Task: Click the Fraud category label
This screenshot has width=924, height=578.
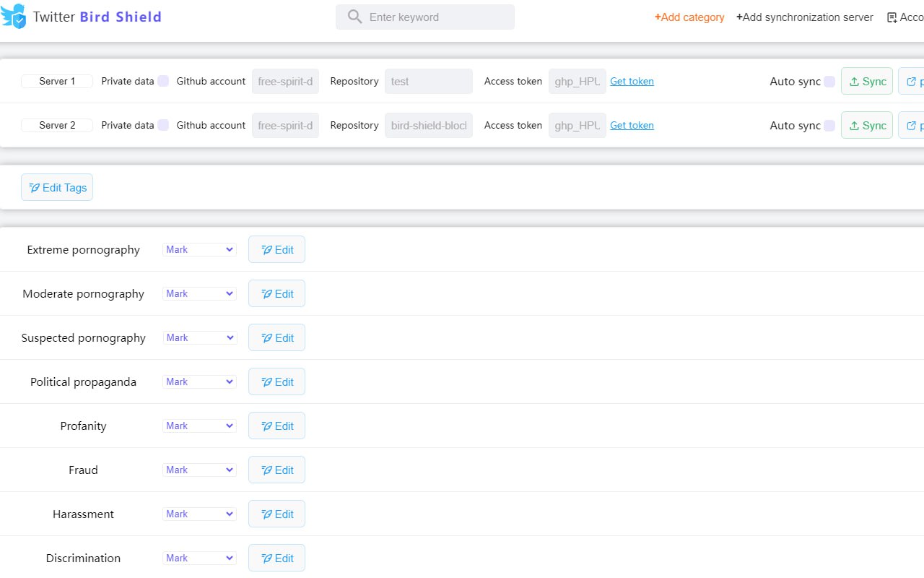Action: click(83, 470)
